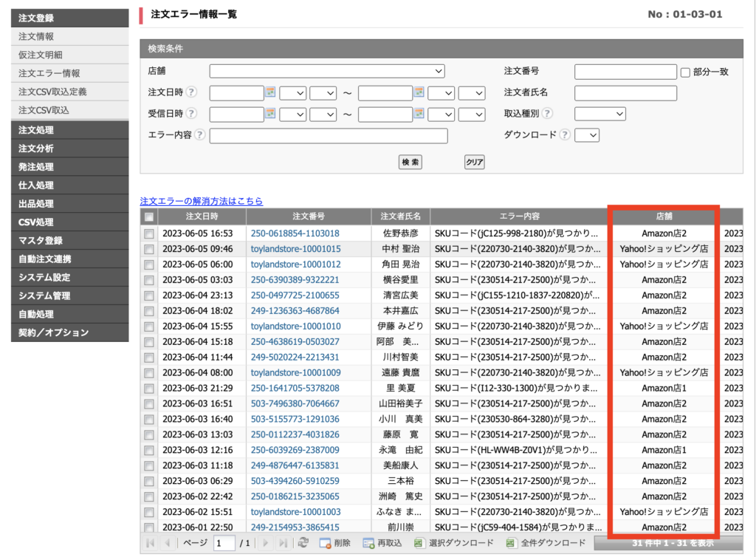Show help for ダウンロード field
This screenshot has width=756, height=557.
565,134
